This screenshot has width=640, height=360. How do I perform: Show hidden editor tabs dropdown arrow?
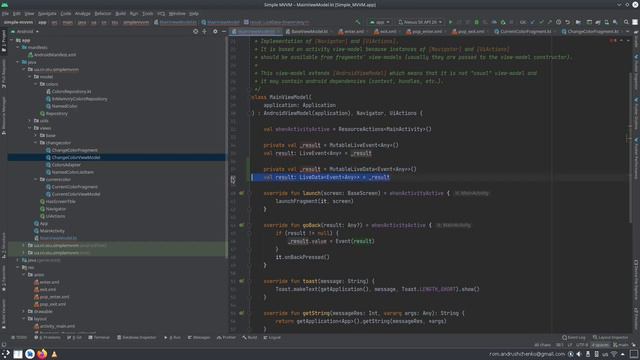[x=627, y=31]
